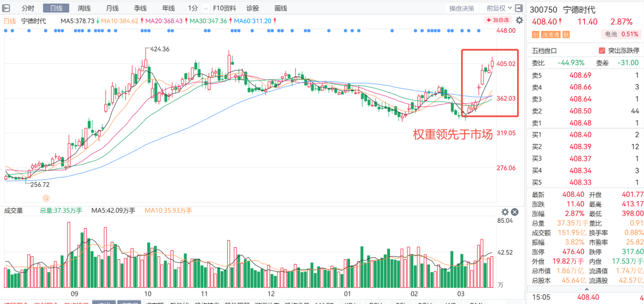Image resolution: width=644 pixels, height=304 pixels.
Task: Click MA30:347.36 indicator label
Action: click(208, 21)
